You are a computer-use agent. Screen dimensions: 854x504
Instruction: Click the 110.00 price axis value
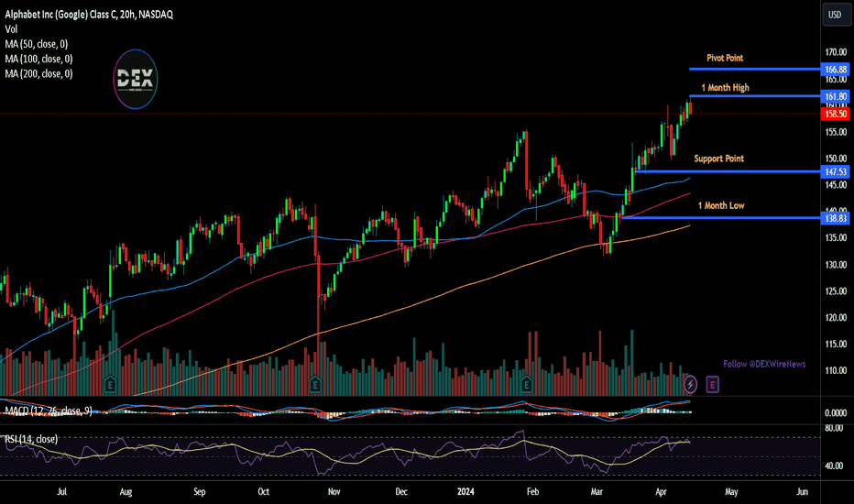point(836,370)
